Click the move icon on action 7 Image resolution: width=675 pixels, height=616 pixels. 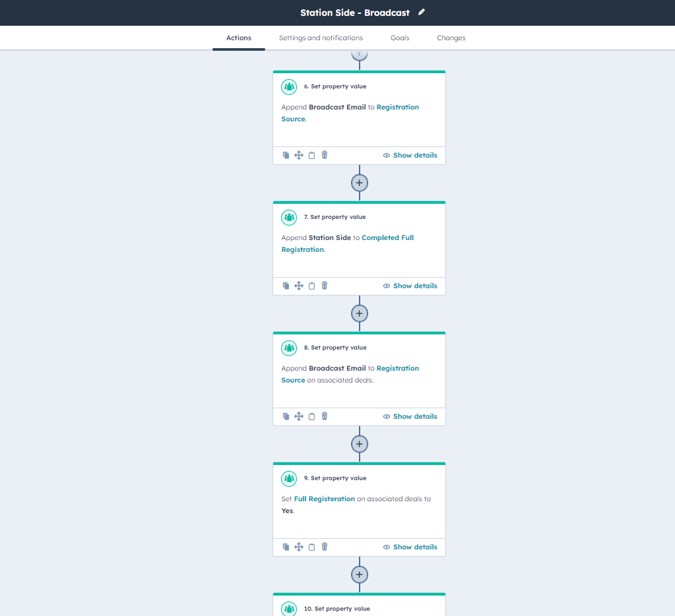[298, 286]
